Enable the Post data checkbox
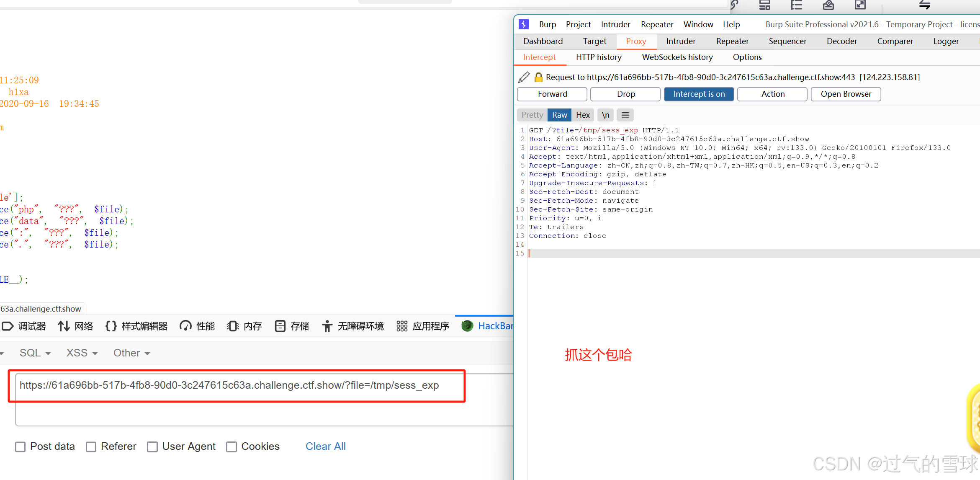The width and height of the screenshot is (980, 480). [x=21, y=446]
